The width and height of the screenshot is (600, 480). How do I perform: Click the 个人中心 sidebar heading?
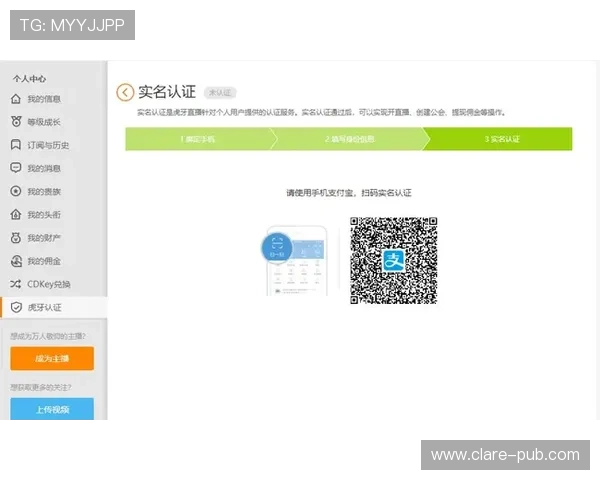click(29, 79)
